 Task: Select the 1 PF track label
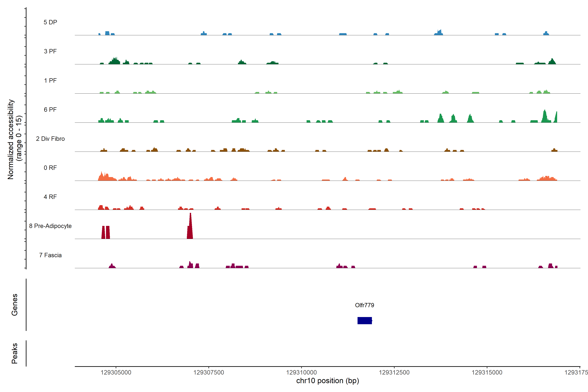[50, 81]
